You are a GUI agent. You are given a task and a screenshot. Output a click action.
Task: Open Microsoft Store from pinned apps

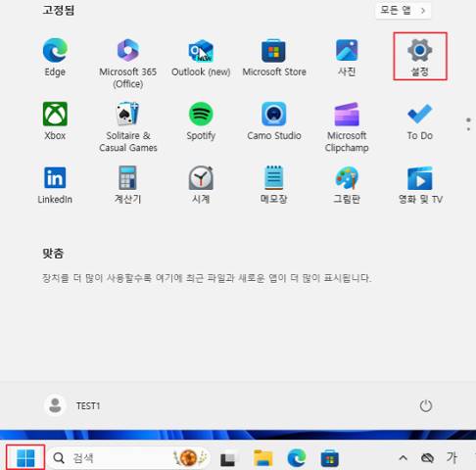274,58
